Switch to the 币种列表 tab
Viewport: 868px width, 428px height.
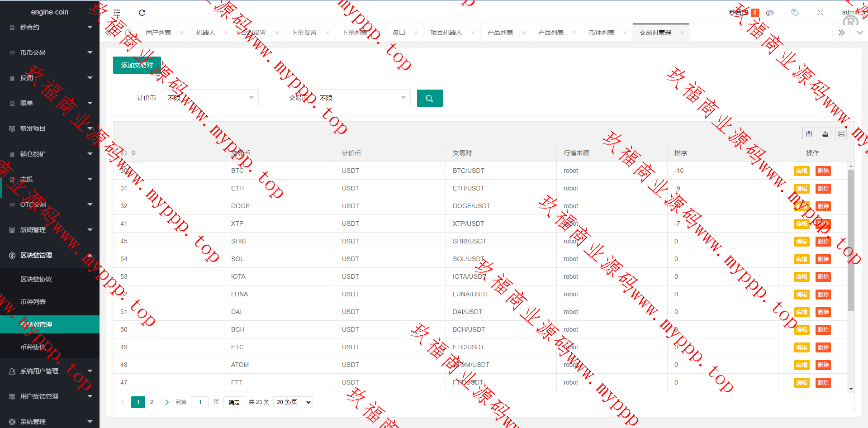pyautogui.click(x=601, y=33)
